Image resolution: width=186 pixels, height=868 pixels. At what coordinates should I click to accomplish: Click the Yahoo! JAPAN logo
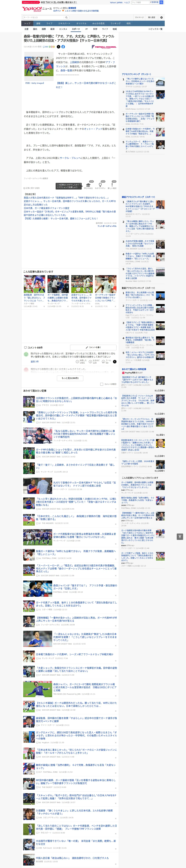[32, 9]
